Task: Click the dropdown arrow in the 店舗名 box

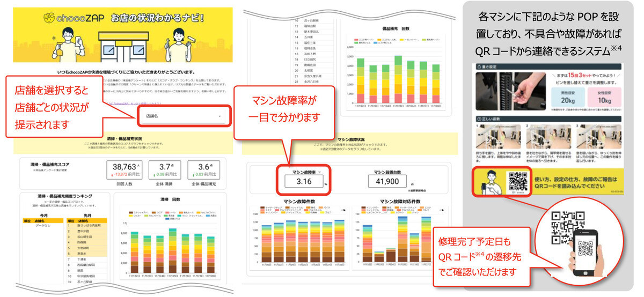Action: point(219,116)
